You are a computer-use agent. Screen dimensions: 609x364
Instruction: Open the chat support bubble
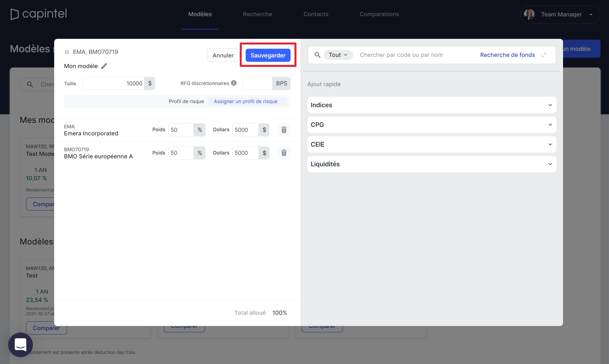[x=21, y=345]
